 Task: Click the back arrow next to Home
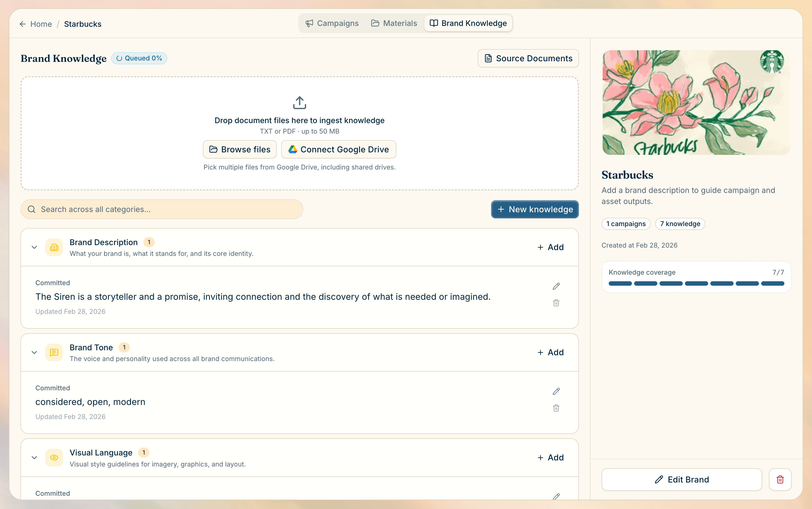click(23, 24)
